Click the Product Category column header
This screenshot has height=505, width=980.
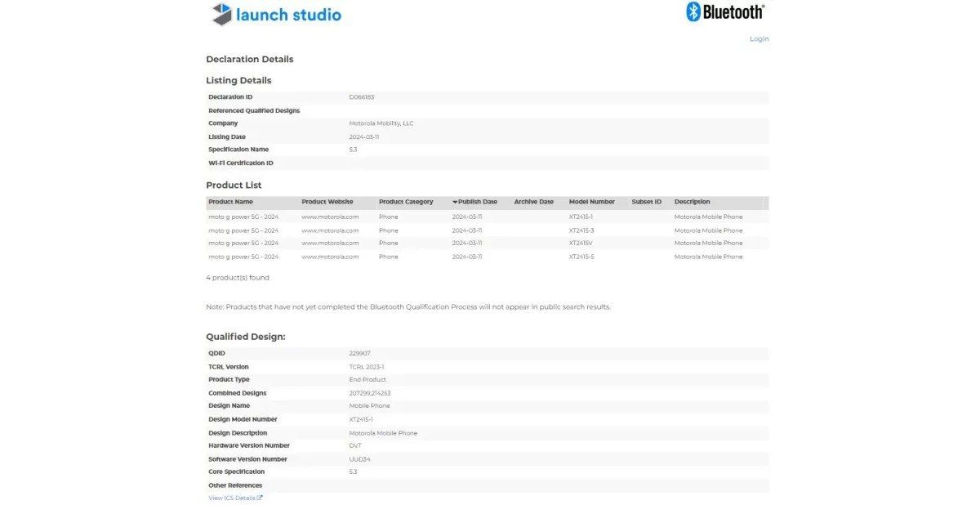(406, 202)
